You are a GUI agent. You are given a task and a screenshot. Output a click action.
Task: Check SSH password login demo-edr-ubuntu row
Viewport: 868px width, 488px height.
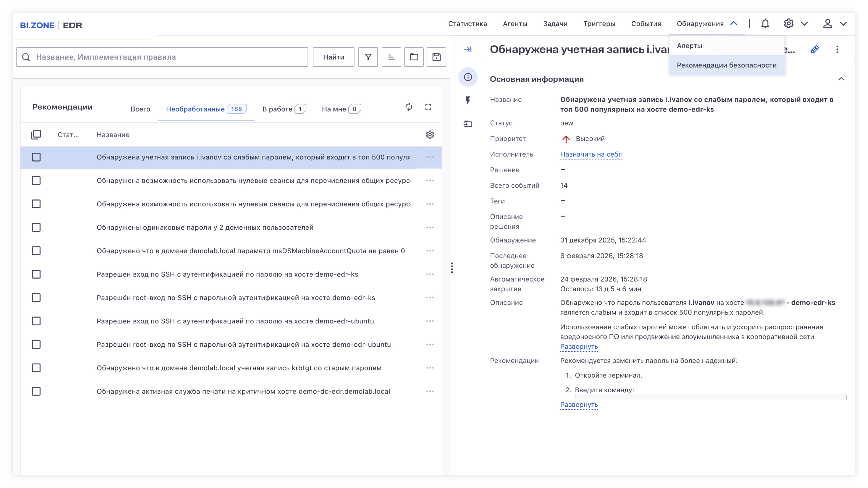pyautogui.click(x=36, y=321)
